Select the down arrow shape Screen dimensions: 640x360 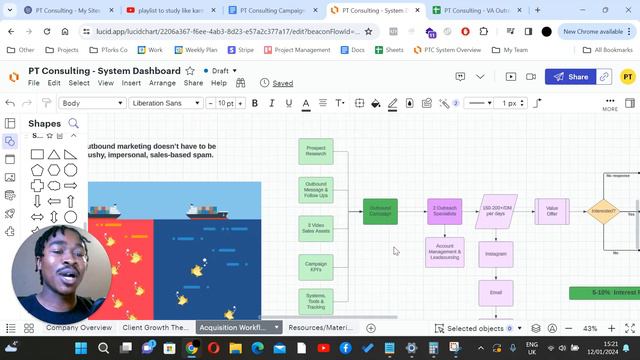(x=37, y=201)
